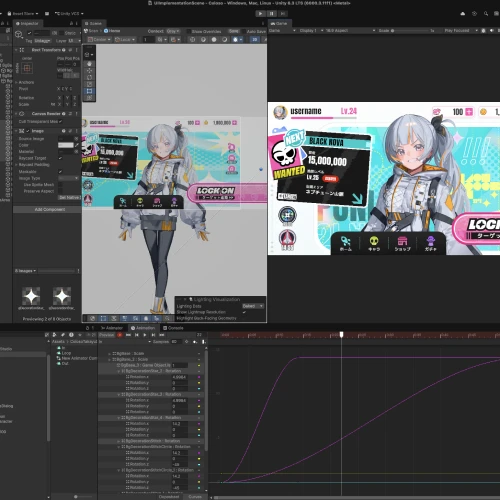Open the Local handle rotation dropdown
This screenshot has height=500, width=500.
pyautogui.click(x=125, y=39)
